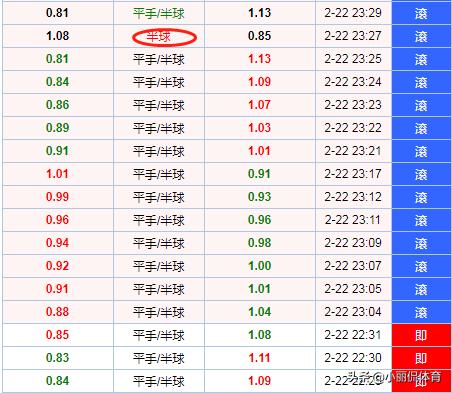Click the red 1.03 odds value
Viewport: 452px width, 393px height.
pyautogui.click(x=259, y=128)
